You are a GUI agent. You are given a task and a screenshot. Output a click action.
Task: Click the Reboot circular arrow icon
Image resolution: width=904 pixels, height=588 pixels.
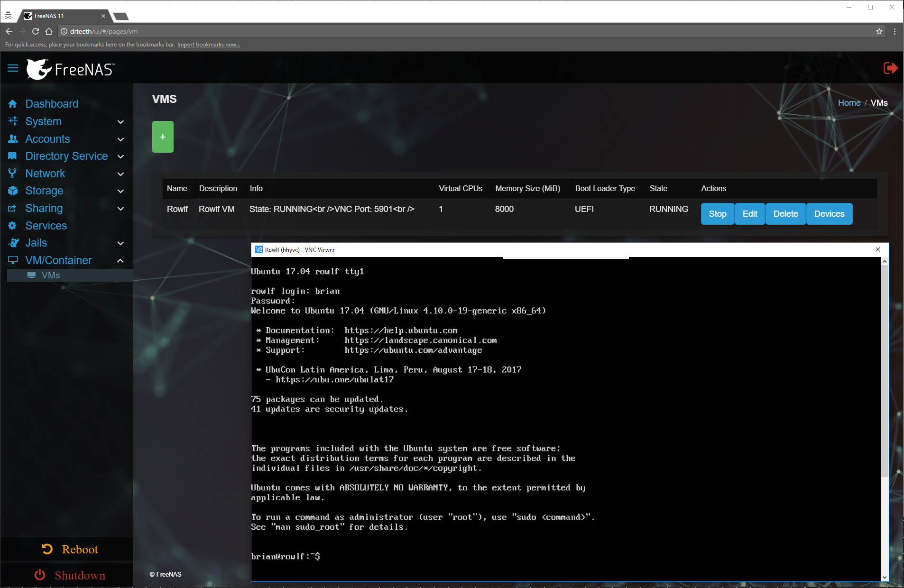point(47,549)
